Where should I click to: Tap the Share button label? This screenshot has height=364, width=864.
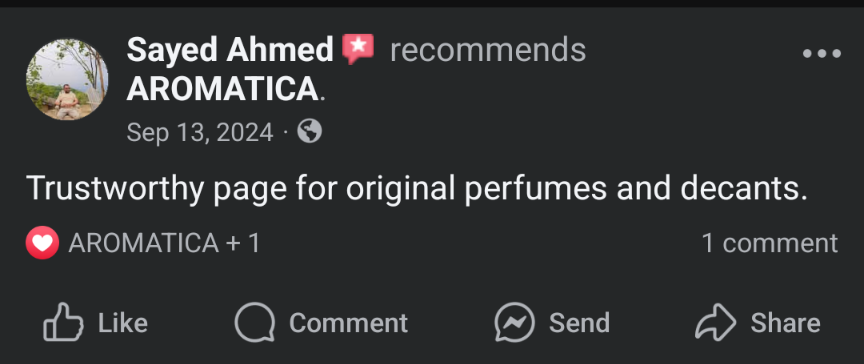[x=786, y=323]
